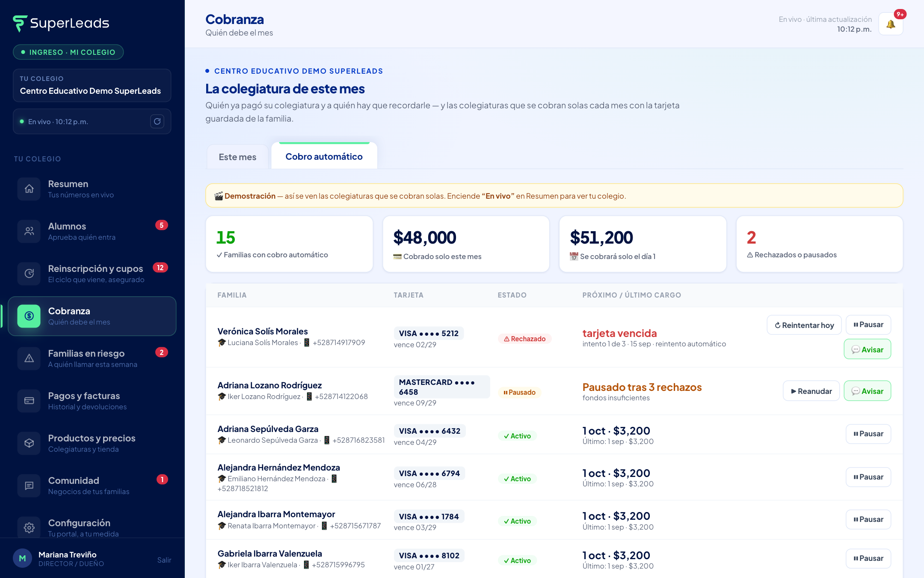Screen dimensions: 924x578
Task: Select the Cobro automático tab
Action: (324, 156)
